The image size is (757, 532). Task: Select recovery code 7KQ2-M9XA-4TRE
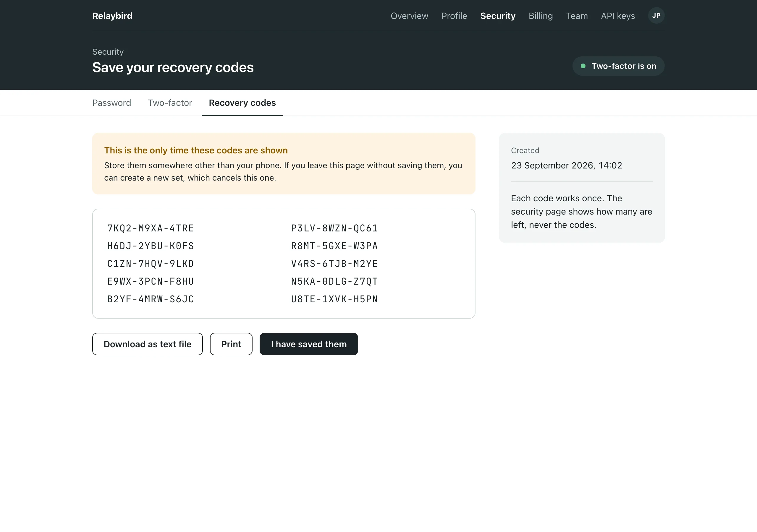150,228
